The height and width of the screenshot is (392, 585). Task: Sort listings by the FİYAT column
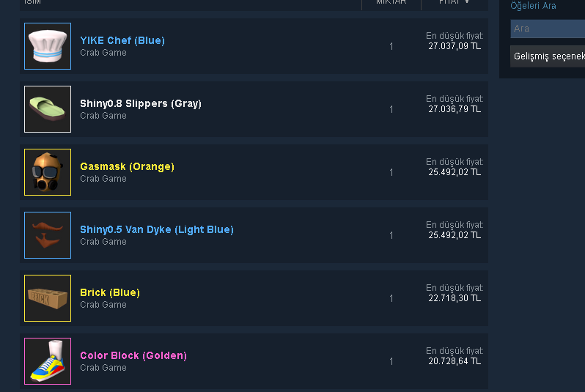click(x=454, y=2)
